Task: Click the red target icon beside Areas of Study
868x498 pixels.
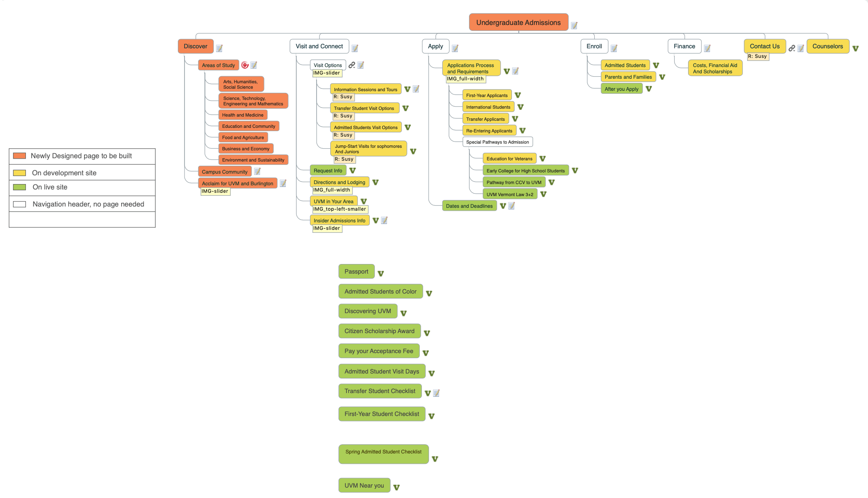Action: (x=245, y=65)
